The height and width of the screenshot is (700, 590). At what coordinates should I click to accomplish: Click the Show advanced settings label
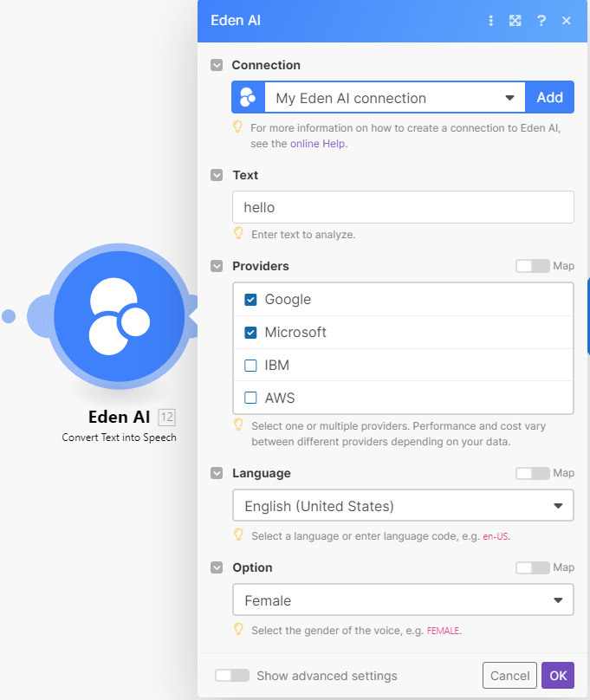point(327,676)
